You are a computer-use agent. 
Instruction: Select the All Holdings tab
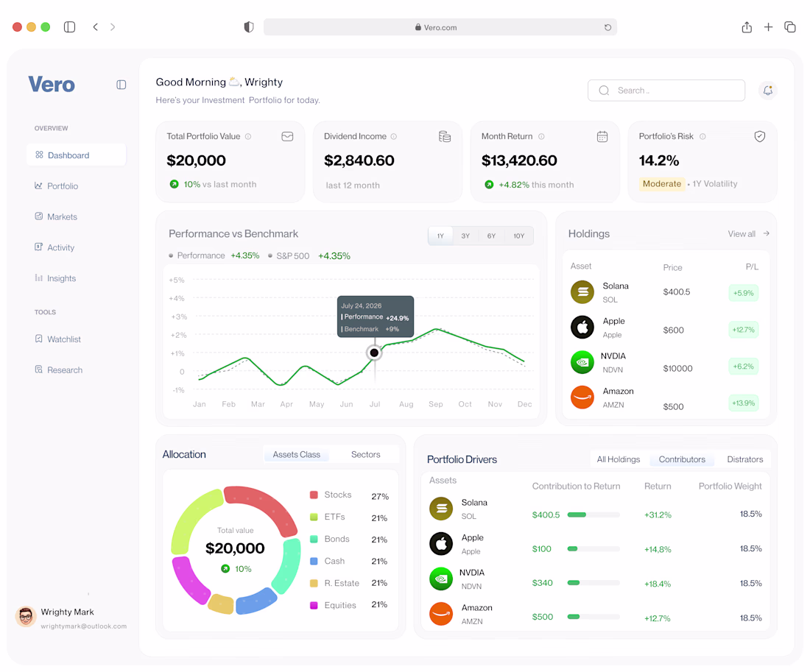point(619,459)
